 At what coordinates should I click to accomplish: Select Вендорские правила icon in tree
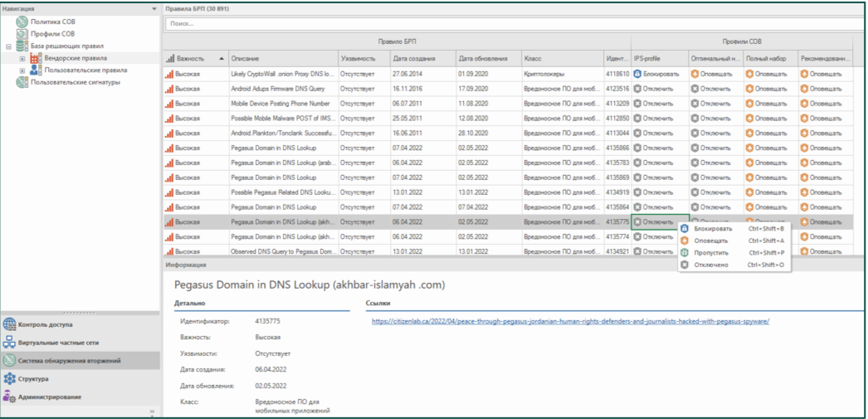pyautogui.click(x=36, y=58)
